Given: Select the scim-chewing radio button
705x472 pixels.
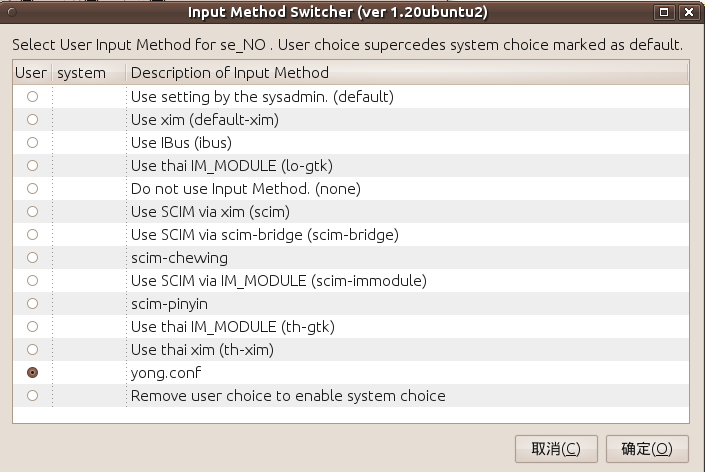Looking at the screenshot, I should tap(32, 258).
